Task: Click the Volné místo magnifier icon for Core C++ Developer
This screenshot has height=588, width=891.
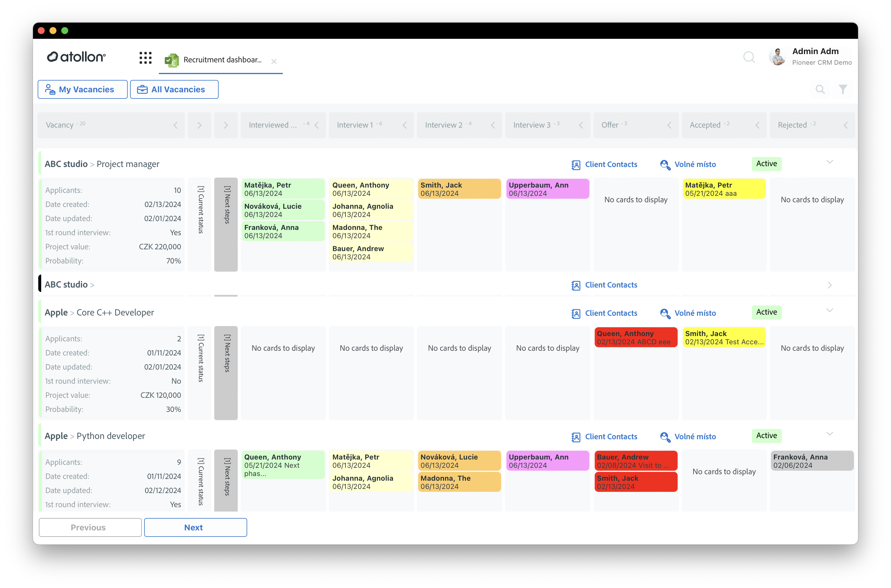Action: [x=665, y=313]
